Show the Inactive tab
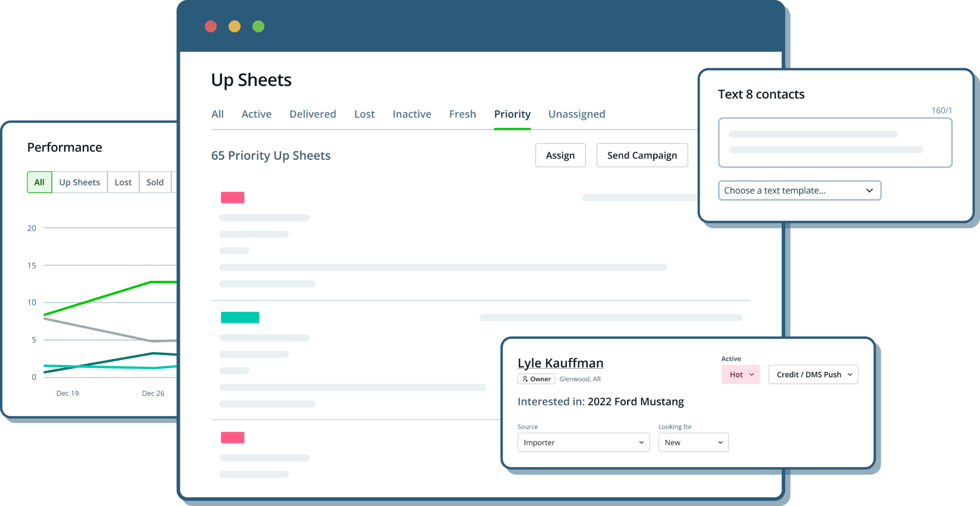The height and width of the screenshot is (506, 980). click(x=412, y=114)
